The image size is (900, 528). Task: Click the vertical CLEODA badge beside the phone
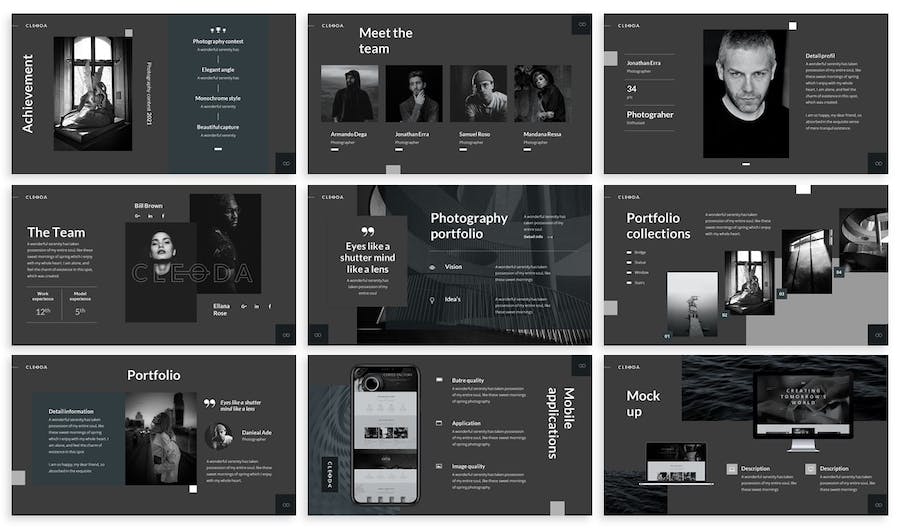tap(330, 474)
